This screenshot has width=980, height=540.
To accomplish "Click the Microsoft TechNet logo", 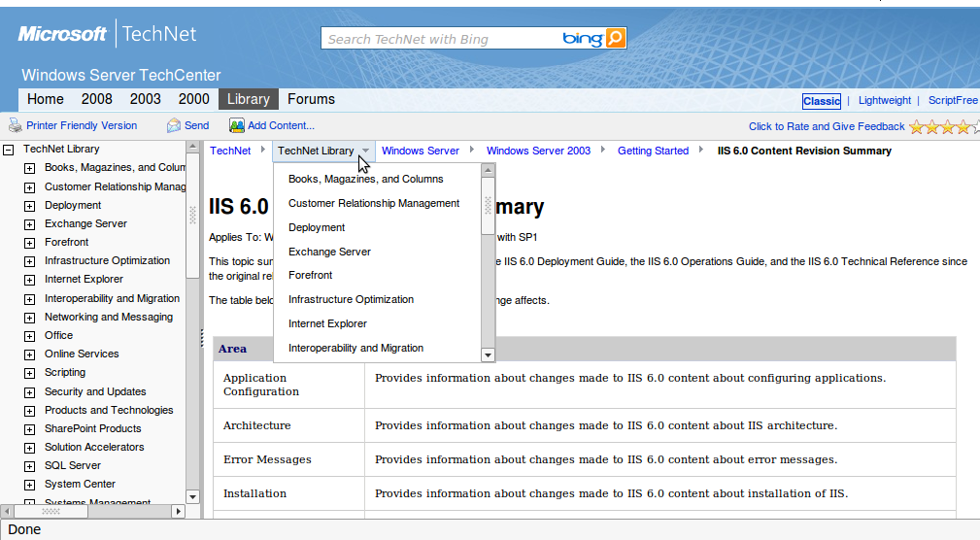I will tap(107, 34).
